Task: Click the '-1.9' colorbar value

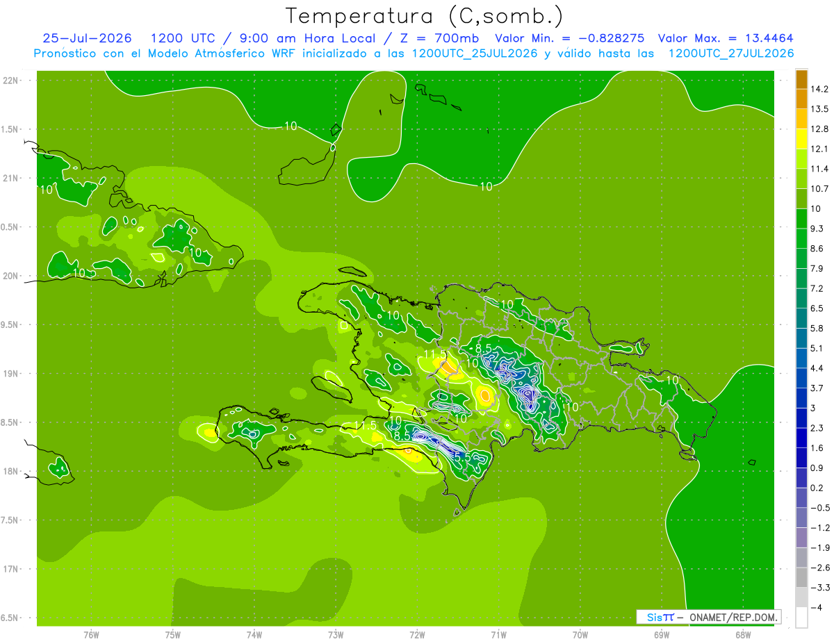Action: pos(819,547)
